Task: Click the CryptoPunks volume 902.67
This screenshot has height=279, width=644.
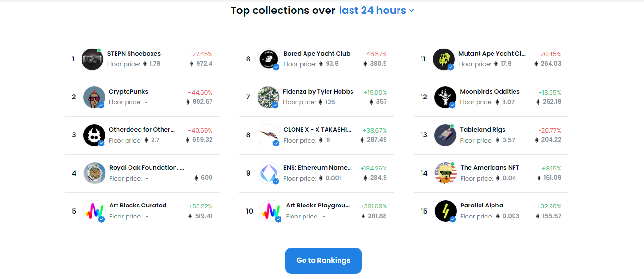Action: click(x=202, y=102)
